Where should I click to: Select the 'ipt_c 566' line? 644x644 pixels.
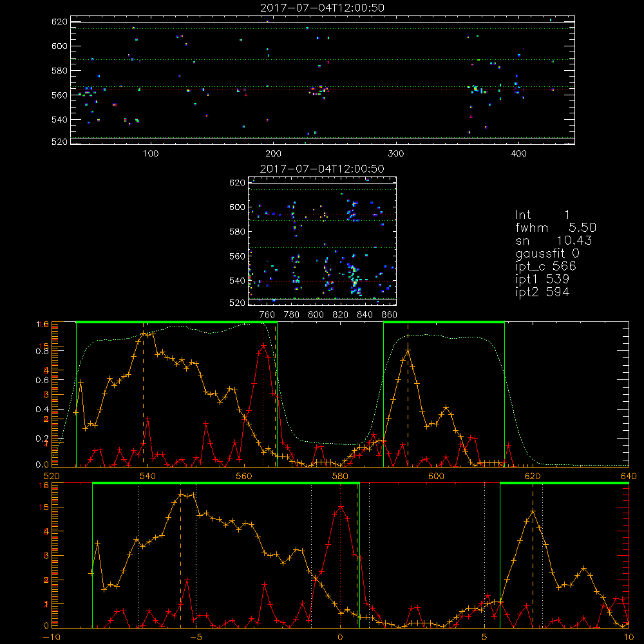pos(546,267)
